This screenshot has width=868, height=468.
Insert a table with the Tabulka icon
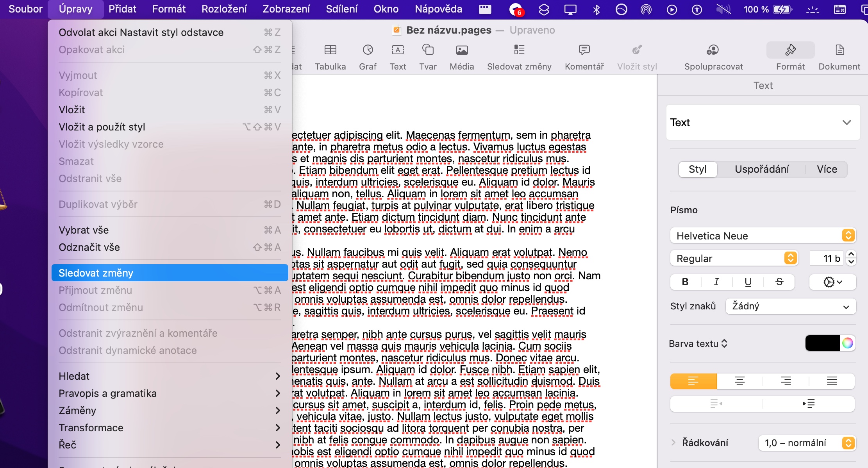[330, 50]
